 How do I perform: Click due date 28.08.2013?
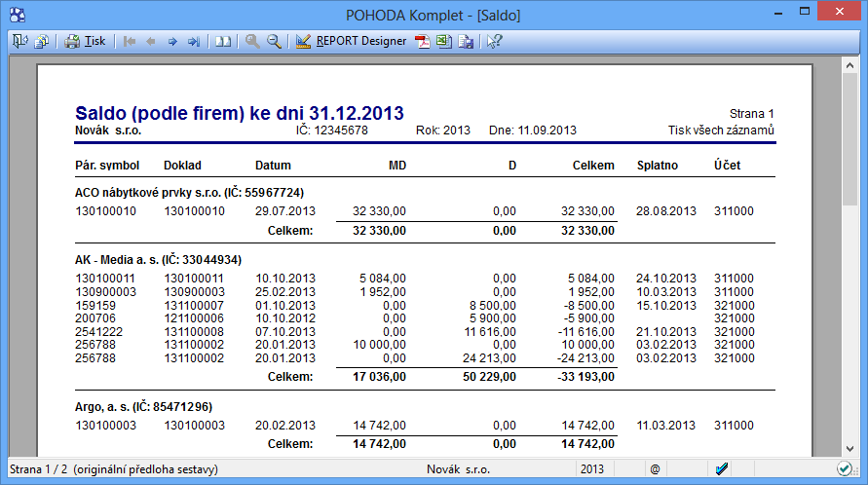[666, 211]
